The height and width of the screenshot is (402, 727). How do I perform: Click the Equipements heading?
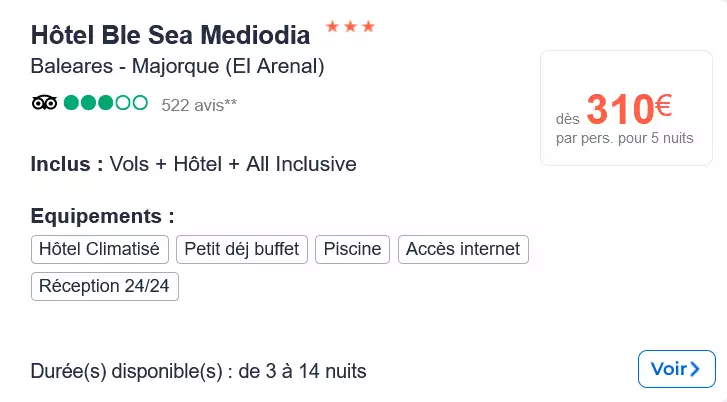[102, 216]
